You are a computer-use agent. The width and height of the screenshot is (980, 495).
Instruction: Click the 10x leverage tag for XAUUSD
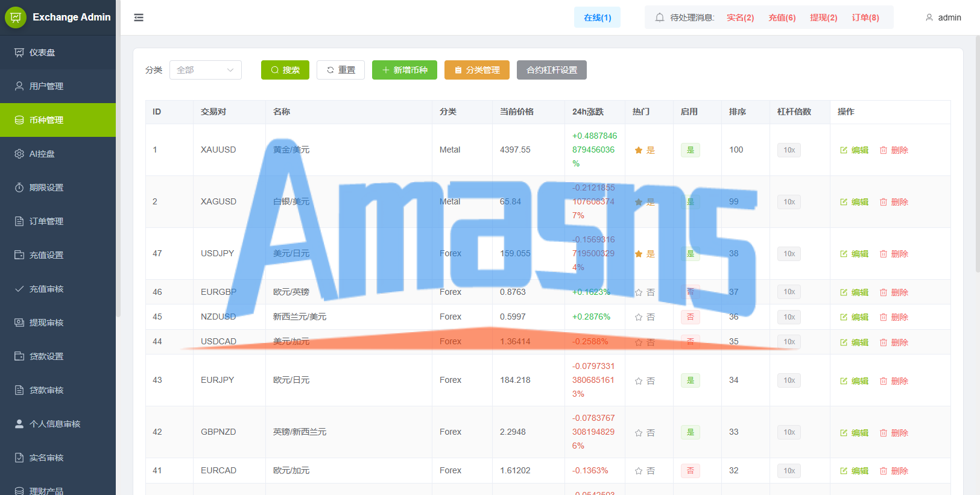[789, 150]
